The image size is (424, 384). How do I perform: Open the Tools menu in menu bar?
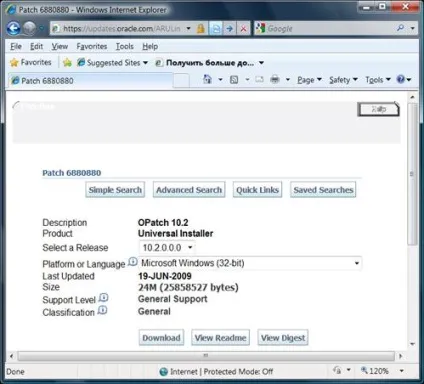(125, 46)
